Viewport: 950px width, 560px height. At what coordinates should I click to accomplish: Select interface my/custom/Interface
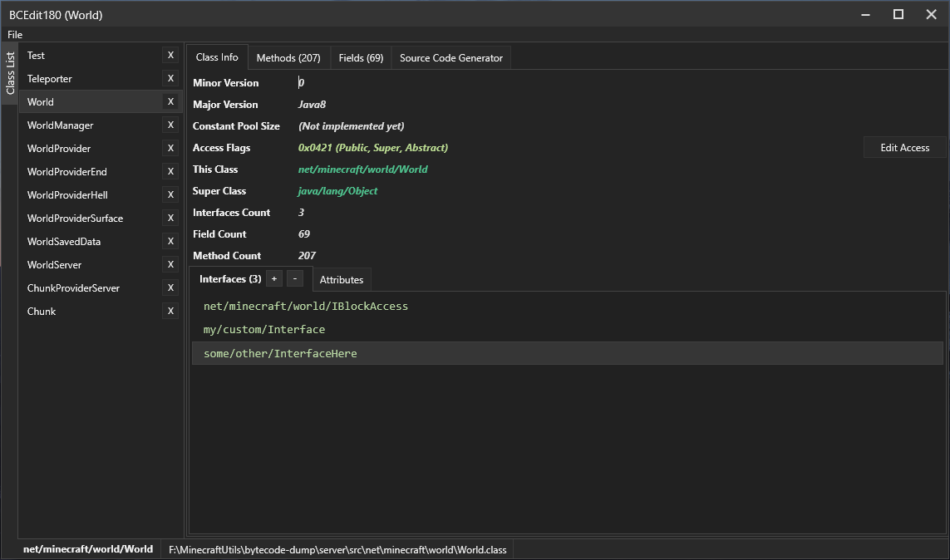point(567,329)
